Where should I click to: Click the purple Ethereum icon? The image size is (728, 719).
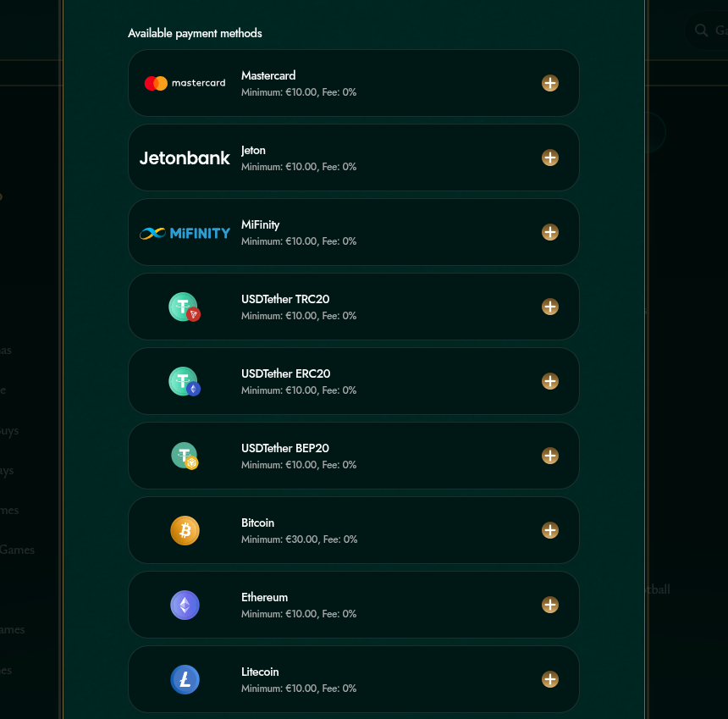pyautogui.click(x=185, y=605)
